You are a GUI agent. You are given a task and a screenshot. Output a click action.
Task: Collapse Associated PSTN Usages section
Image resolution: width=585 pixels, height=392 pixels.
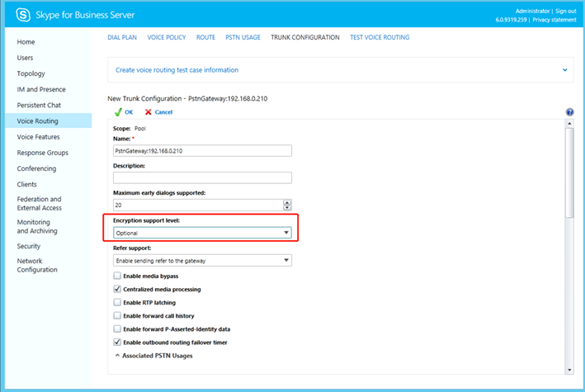[x=117, y=356]
